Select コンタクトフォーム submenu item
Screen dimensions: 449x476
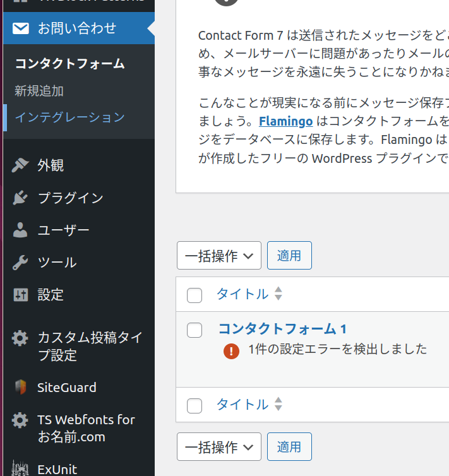point(70,64)
